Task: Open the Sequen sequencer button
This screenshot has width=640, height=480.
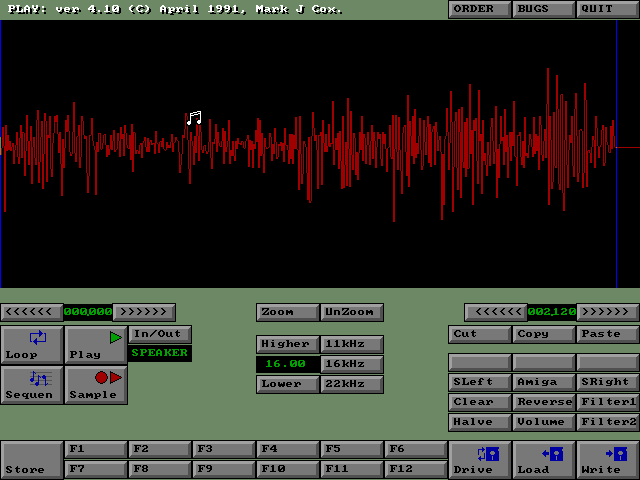Action: 32,385
